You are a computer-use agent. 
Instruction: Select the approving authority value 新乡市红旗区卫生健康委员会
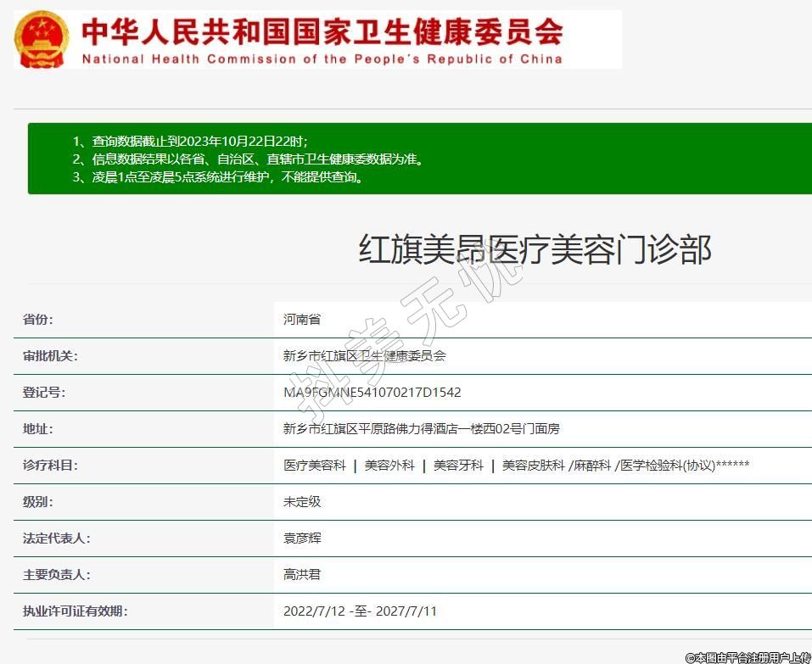coord(365,356)
